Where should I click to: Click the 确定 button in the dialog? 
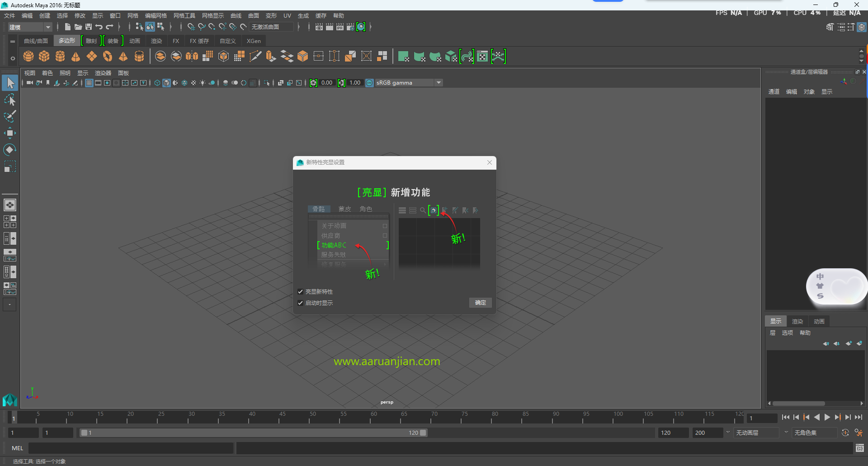pos(480,303)
